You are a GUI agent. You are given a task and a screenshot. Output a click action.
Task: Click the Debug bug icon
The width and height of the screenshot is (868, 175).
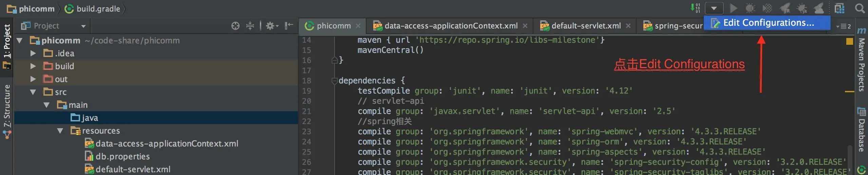point(750,8)
